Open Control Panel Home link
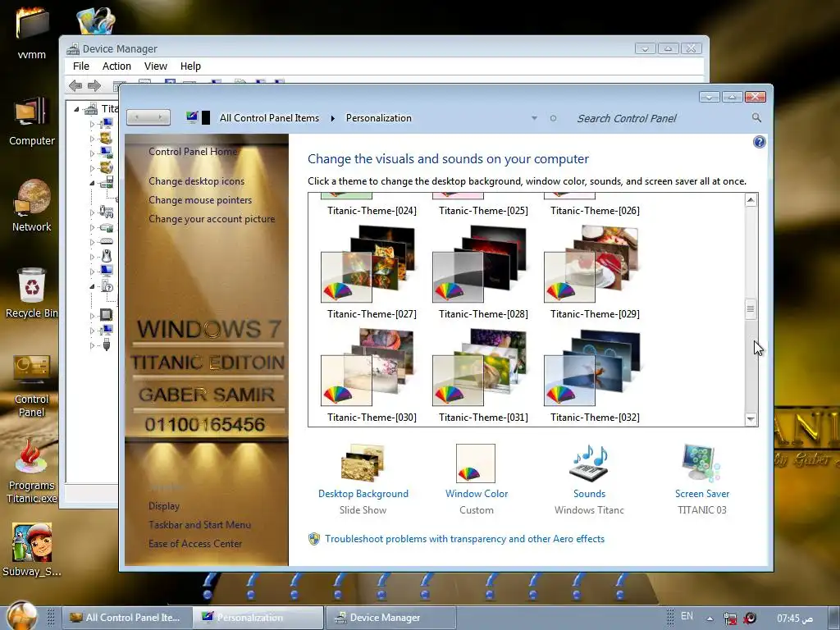Image resolution: width=840 pixels, height=630 pixels. pyautogui.click(x=193, y=152)
